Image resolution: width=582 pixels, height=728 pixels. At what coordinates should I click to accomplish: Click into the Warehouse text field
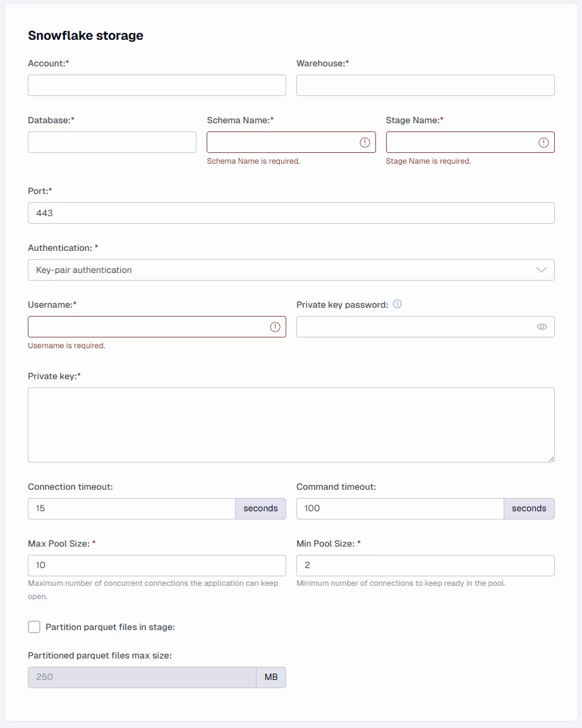point(425,85)
